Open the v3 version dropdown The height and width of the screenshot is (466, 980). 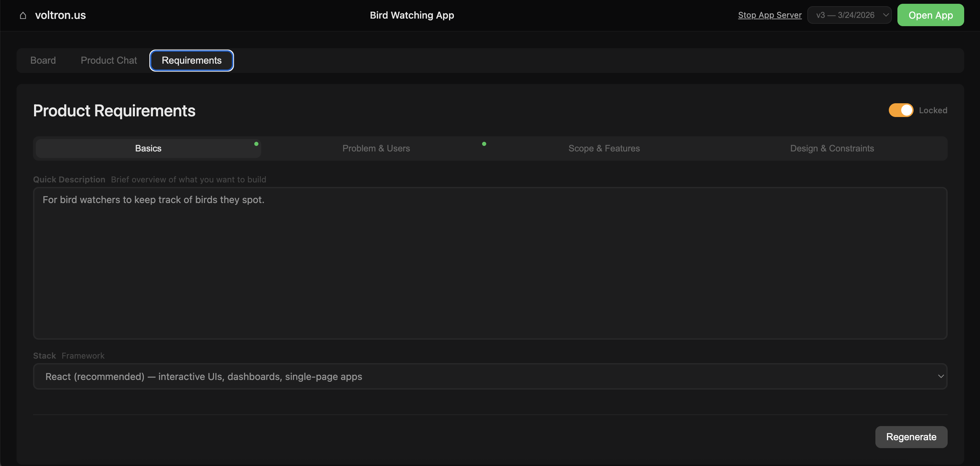pos(845,15)
